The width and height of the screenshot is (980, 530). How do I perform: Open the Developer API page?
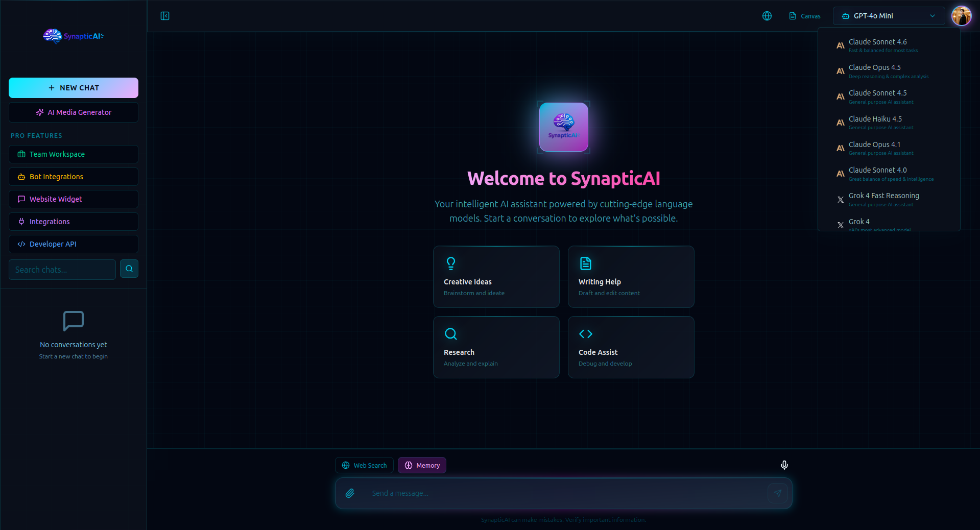(x=73, y=244)
